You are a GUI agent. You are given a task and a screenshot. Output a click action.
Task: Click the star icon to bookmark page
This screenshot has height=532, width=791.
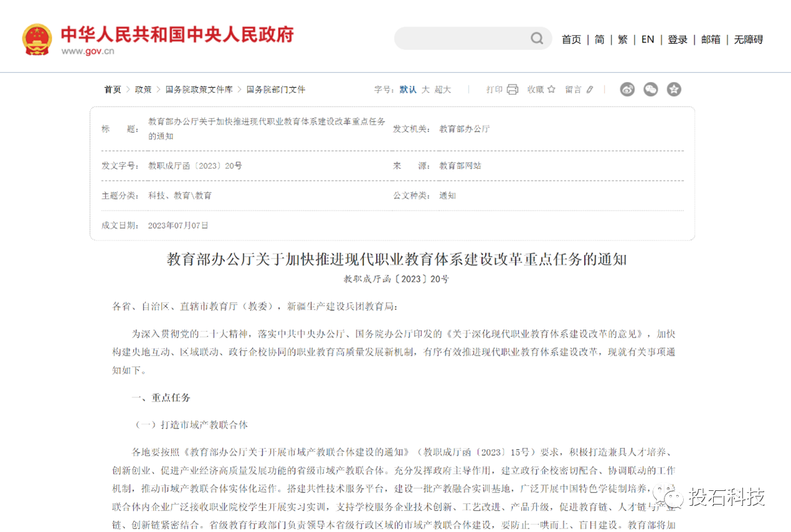pos(551,89)
